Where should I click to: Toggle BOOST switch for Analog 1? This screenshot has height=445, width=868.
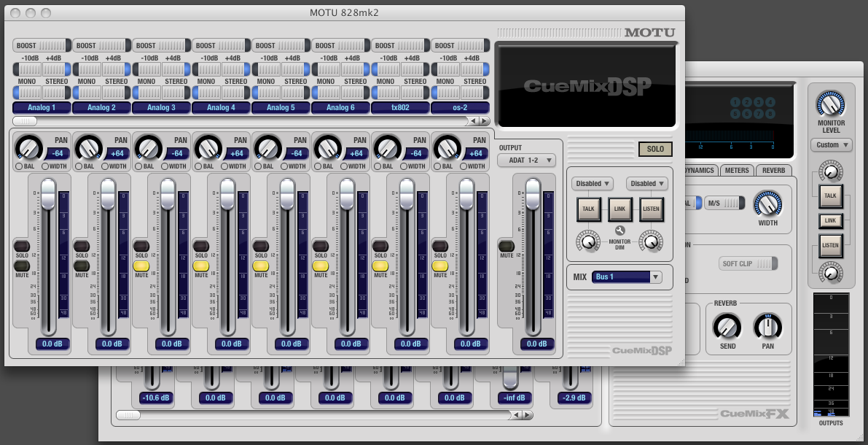[x=42, y=45]
